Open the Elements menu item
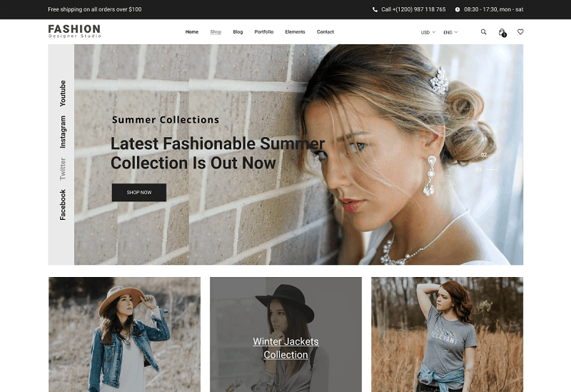The image size is (571, 392). (295, 31)
